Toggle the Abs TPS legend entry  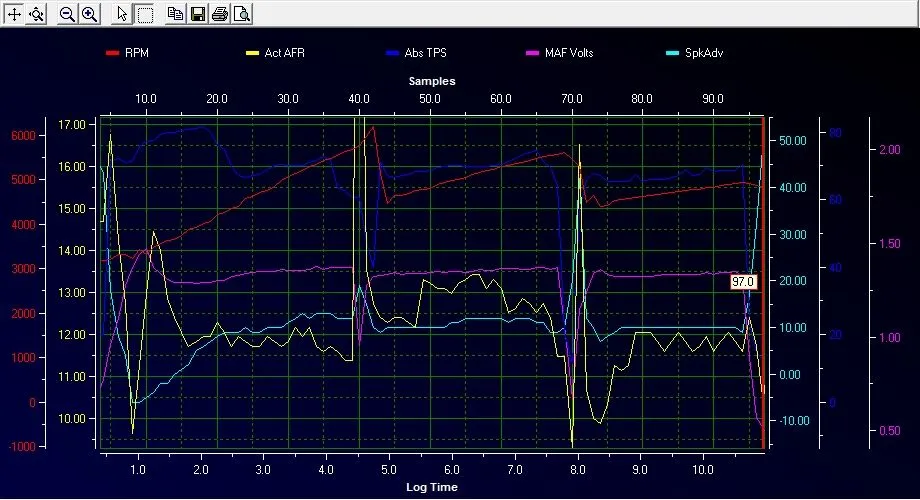428,53
